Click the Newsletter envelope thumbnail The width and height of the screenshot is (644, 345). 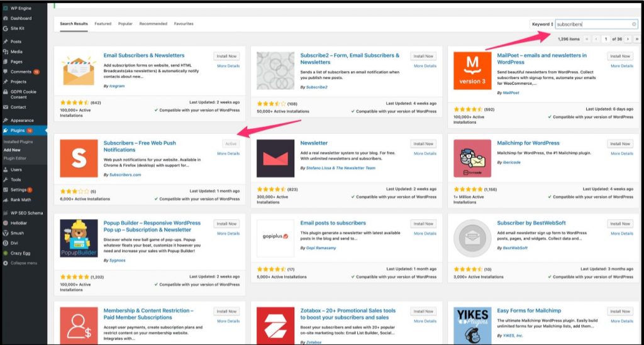click(275, 158)
